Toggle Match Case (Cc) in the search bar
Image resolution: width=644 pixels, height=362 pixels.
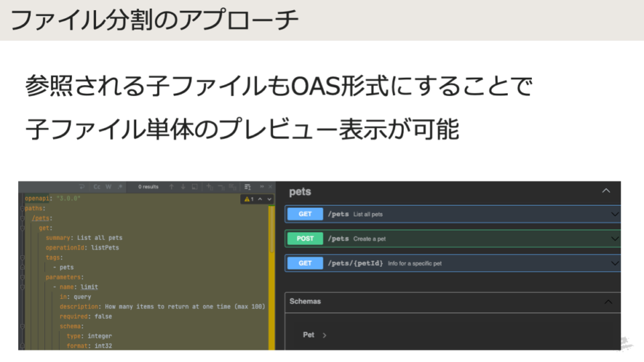click(97, 187)
